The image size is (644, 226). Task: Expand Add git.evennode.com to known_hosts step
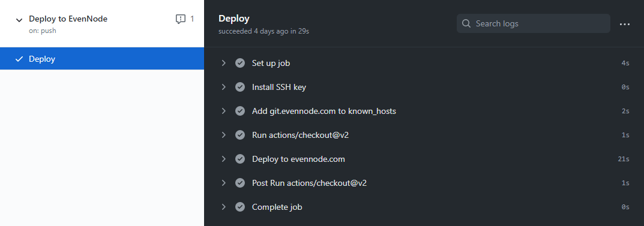click(x=223, y=111)
